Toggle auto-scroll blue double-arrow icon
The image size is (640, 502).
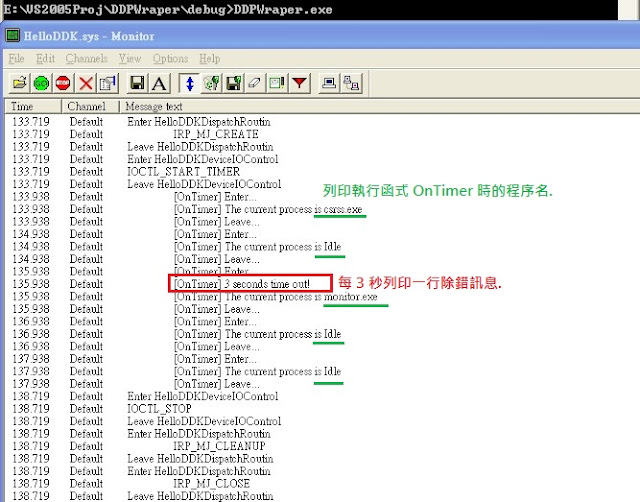pos(189,83)
